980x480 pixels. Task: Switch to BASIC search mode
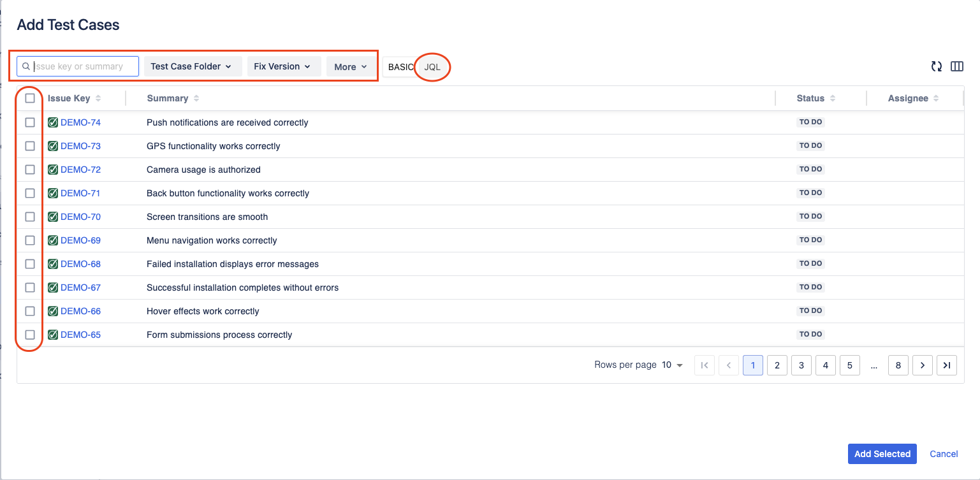click(x=400, y=67)
